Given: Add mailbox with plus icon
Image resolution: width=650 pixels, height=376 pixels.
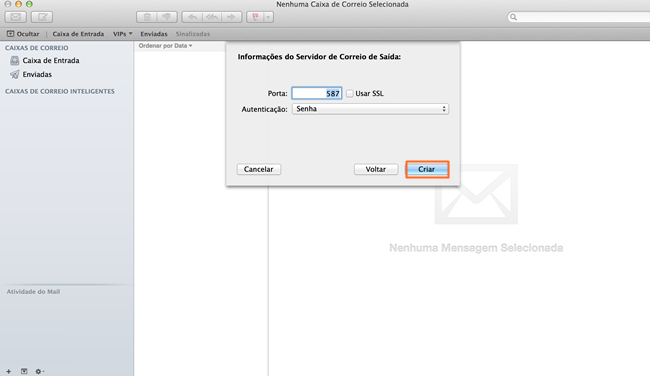Looking at the screenshot, I should pyautogui.click(x=9, y=371).
